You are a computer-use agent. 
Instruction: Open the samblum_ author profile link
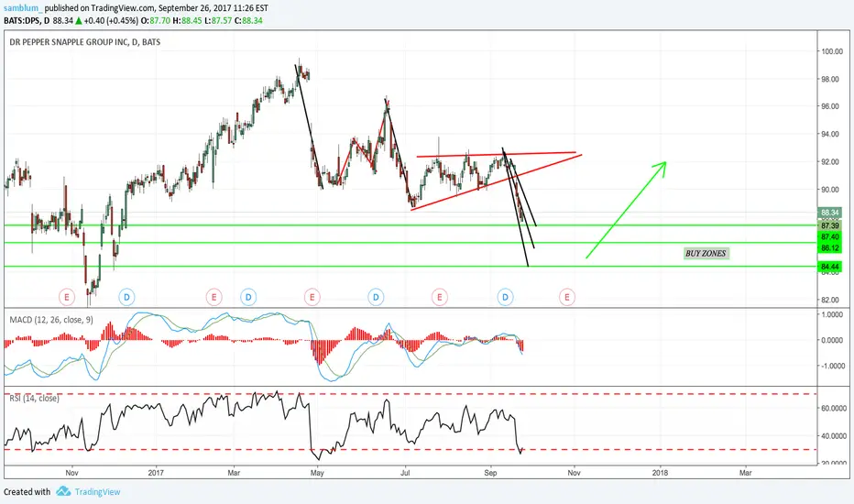click(23, 9)
